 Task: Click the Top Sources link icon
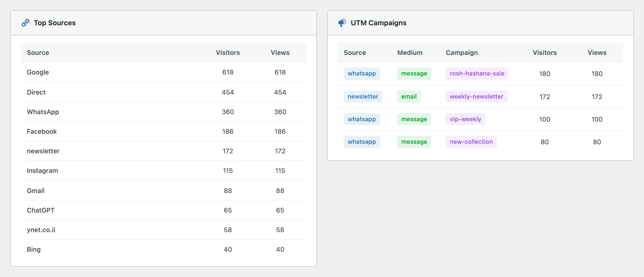pos(25,23)
